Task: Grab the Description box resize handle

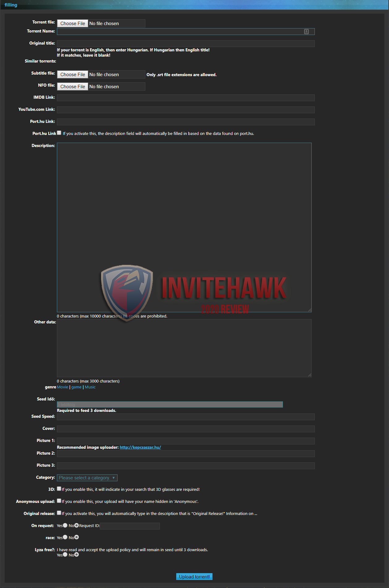Action: [x=310, y=310]
